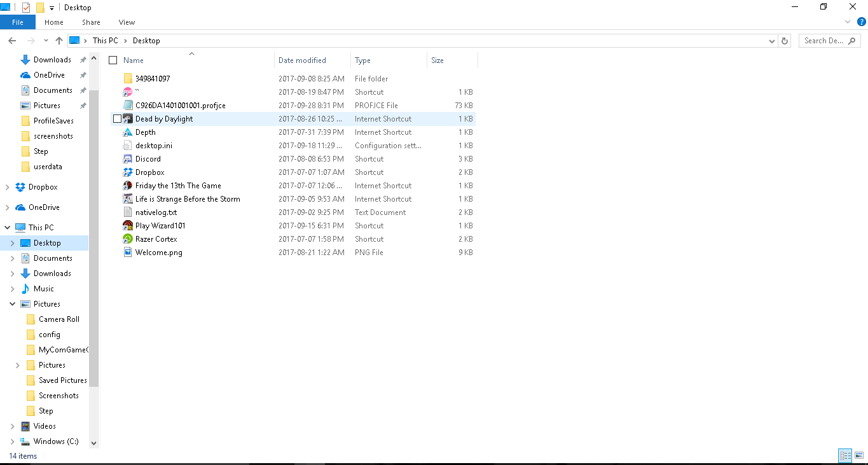Image resolution: width=868 pixels, height=465 pixels.
Task: Open the userdata folder in the navigation pane
Action: click(x=48, y=167)
